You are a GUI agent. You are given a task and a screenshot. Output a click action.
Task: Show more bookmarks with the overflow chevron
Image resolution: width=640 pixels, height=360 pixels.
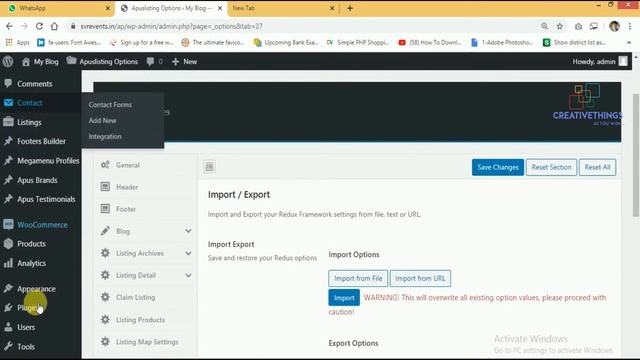coord(629,42)
